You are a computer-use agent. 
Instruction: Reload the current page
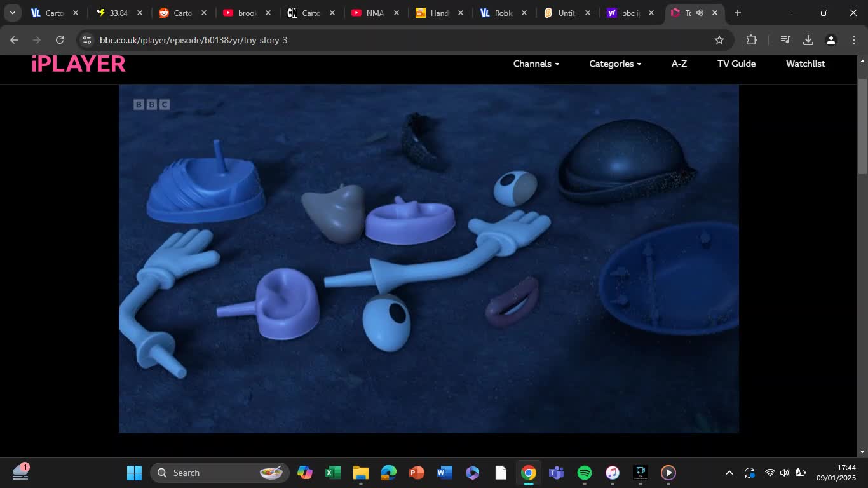(60, 40)
